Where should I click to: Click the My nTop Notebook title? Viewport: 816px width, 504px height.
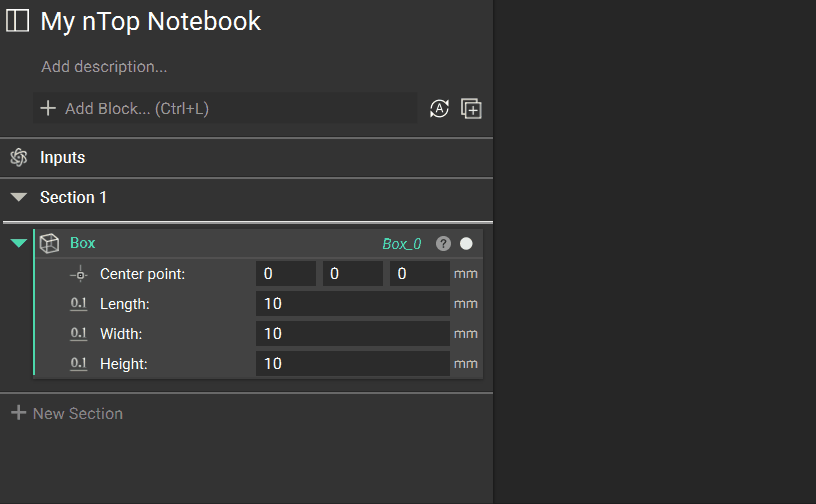[x=151, y=22]
